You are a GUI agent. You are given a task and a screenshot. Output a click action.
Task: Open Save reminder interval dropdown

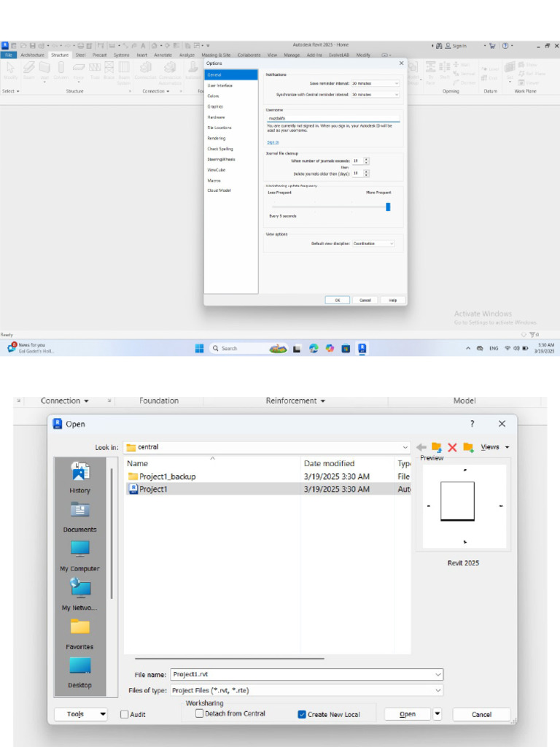(x=376, y=83)
